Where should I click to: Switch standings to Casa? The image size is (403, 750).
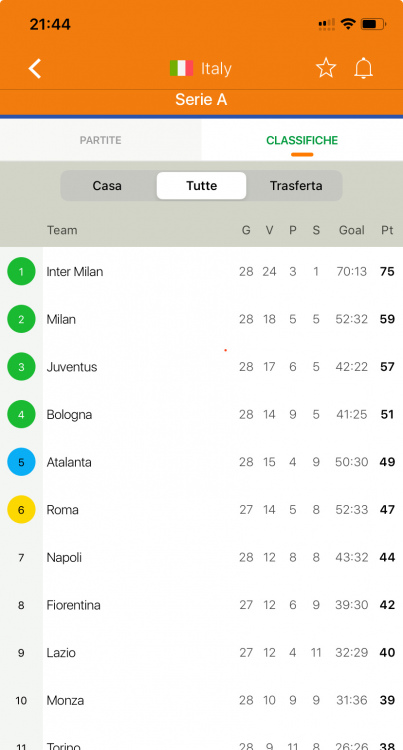coord(107,186)
